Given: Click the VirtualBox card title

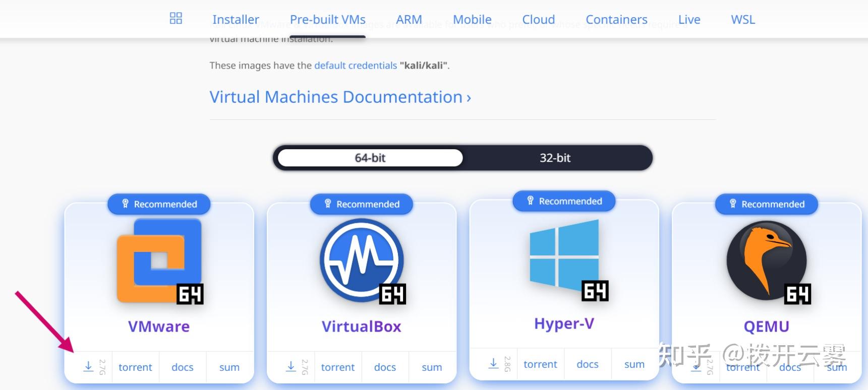Looking at the screenshot, I should pyautogui.click(x=362, y=327).
